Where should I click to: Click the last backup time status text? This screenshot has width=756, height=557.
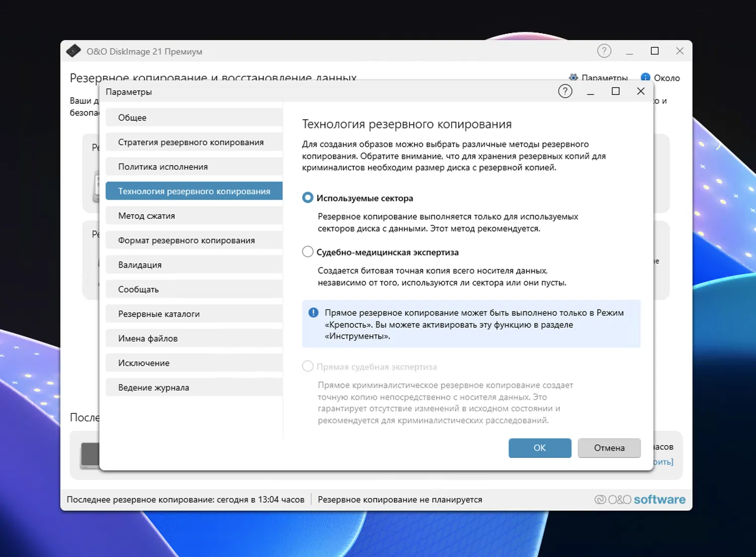(x=185, y=500)
